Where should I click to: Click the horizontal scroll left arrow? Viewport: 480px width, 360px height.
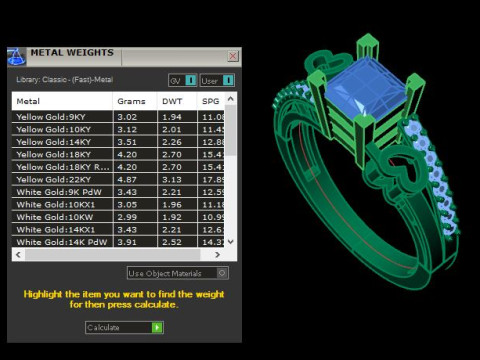[x=19, y=255]
